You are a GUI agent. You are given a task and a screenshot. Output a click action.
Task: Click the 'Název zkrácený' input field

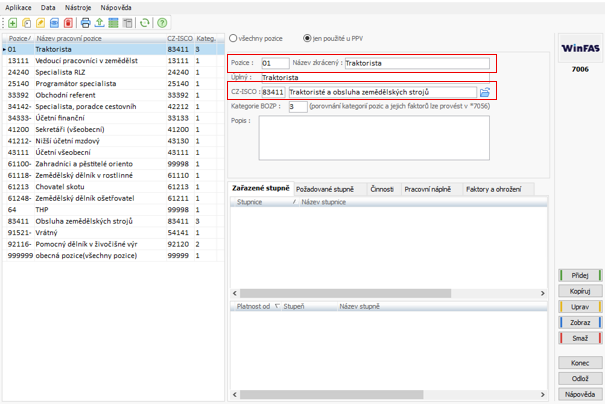[x=416, y=63]
